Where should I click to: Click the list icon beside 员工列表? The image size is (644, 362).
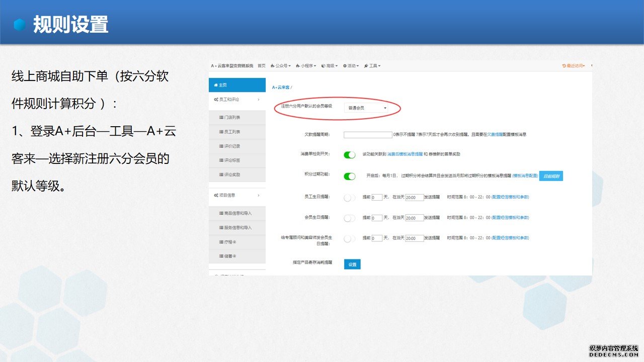221,132
